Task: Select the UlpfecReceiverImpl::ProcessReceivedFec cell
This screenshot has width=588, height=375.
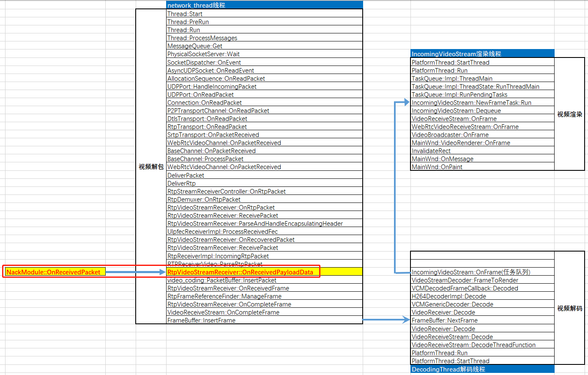Action: point(264,232)
